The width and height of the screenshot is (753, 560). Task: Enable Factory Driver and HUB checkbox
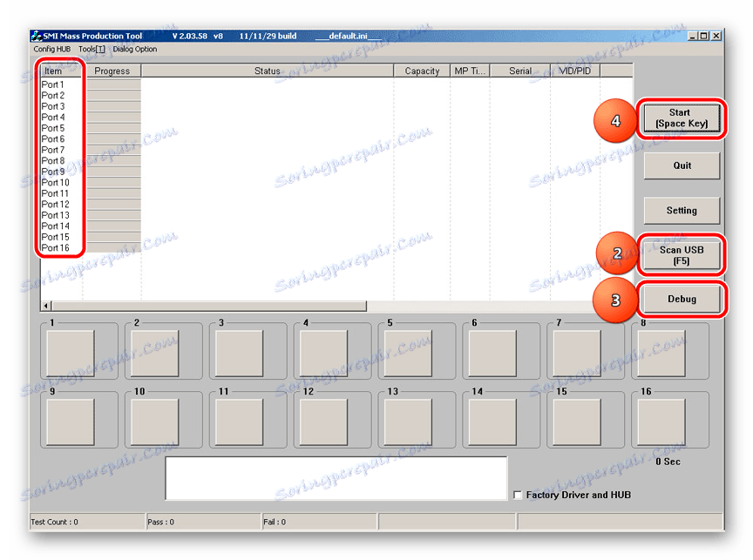click(x=518, y=495)
